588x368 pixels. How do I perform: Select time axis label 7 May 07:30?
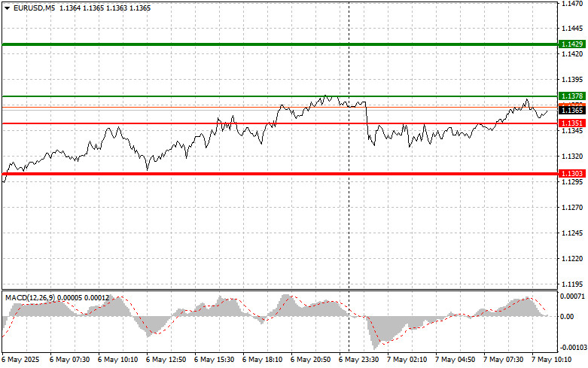point(503,360)
